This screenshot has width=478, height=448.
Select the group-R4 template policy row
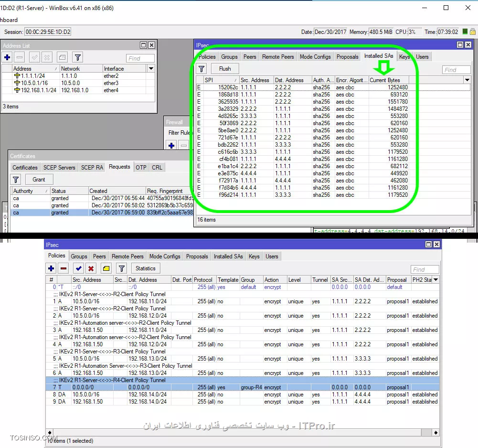[243, 387]
